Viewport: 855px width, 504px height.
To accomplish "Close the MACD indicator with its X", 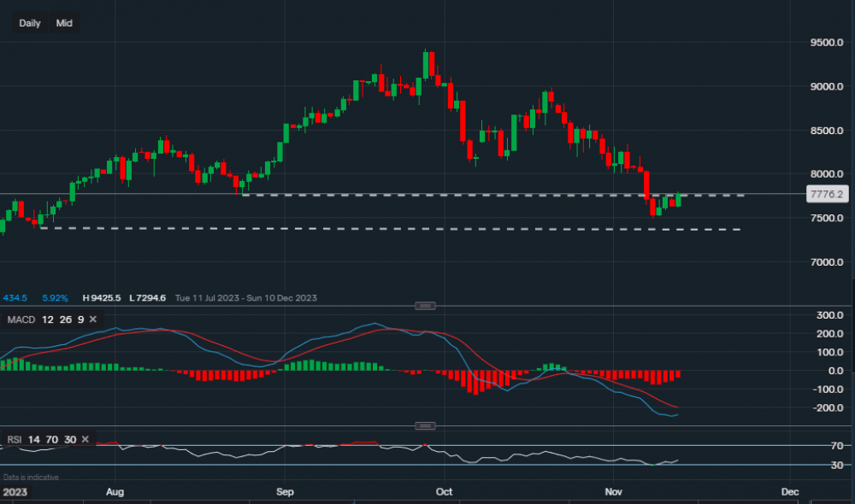I will coord(93,319).
